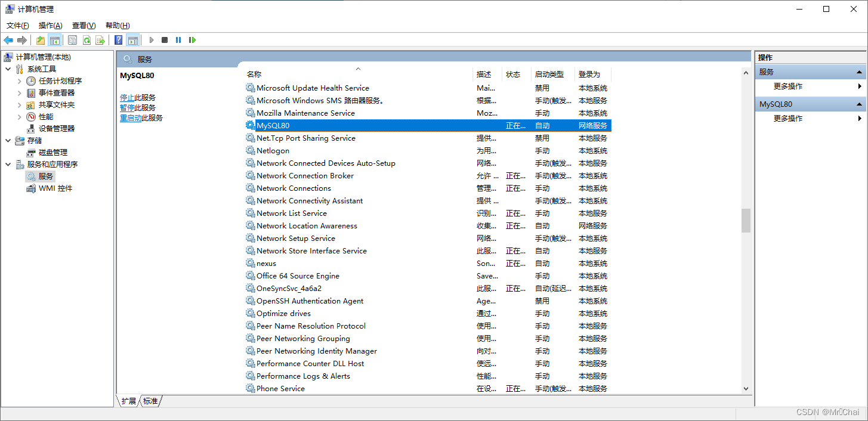Click the Start service play icon

coord(152,40)
